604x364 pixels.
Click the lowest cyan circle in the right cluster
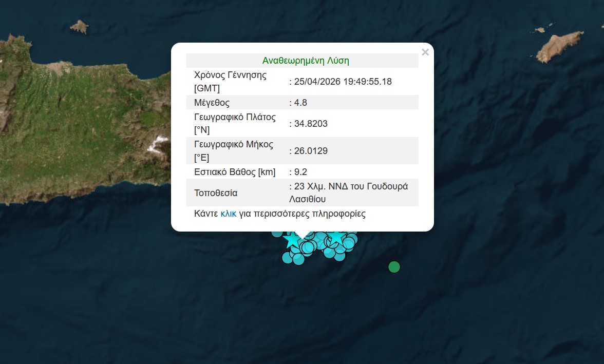point(339,255)
